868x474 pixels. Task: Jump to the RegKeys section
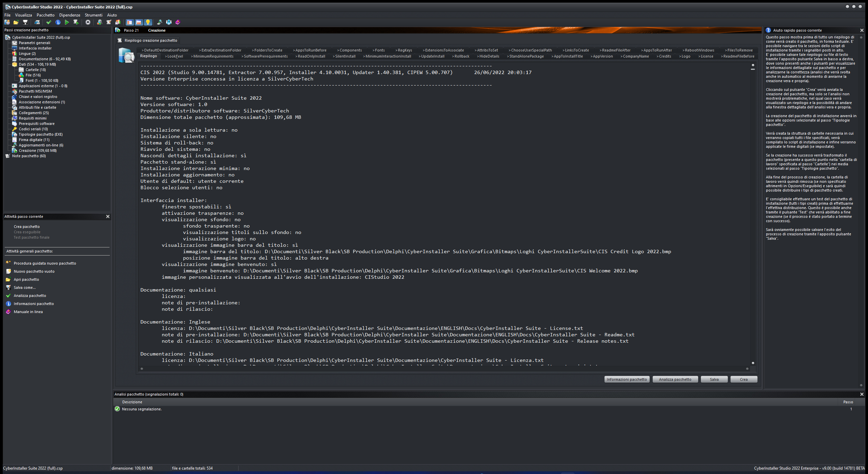(404, 50)
